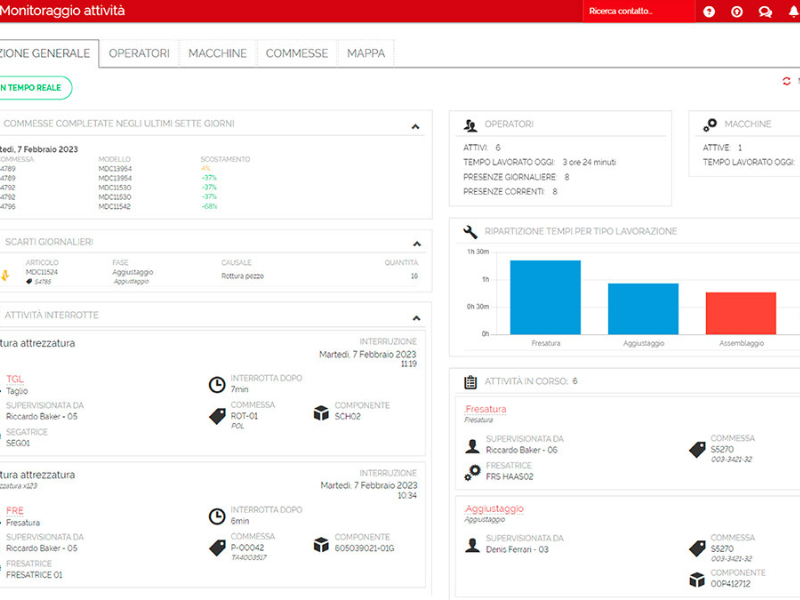Screen dimensions: 800x600
Task: Open the Macchine tab
Action: pos(217,53)
